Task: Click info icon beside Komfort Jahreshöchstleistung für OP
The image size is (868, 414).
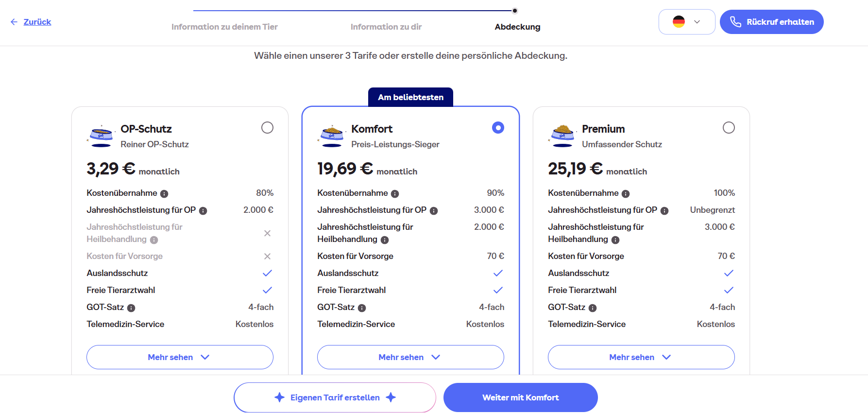Action: click(434, 211)
